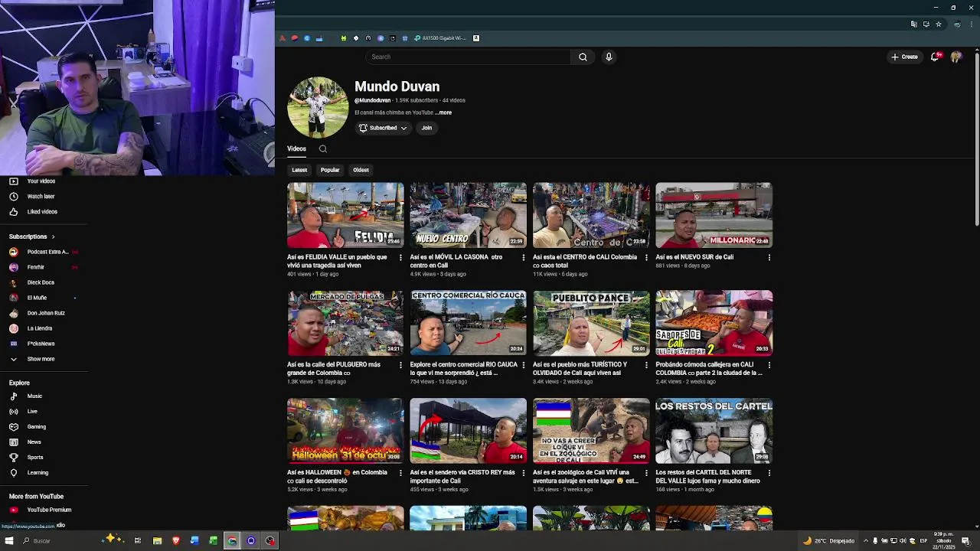Open options menu for cómoda callejera video

coord(769,365)
